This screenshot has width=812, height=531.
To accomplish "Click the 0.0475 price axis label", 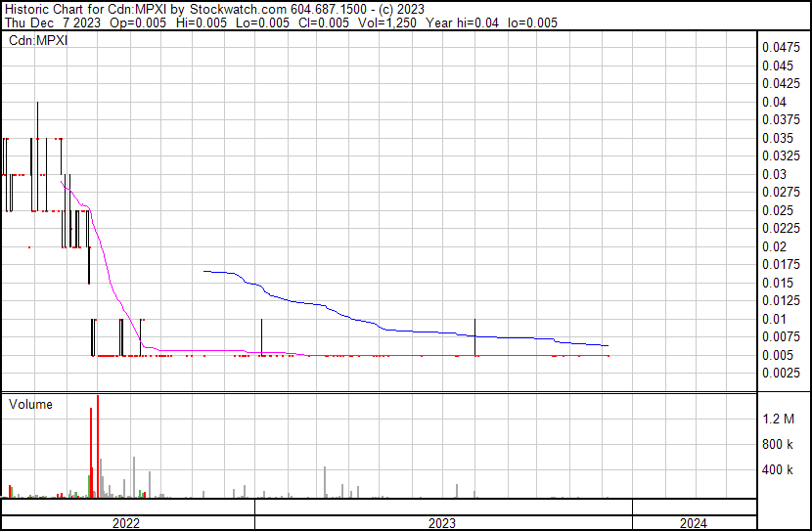I will 782,48.
